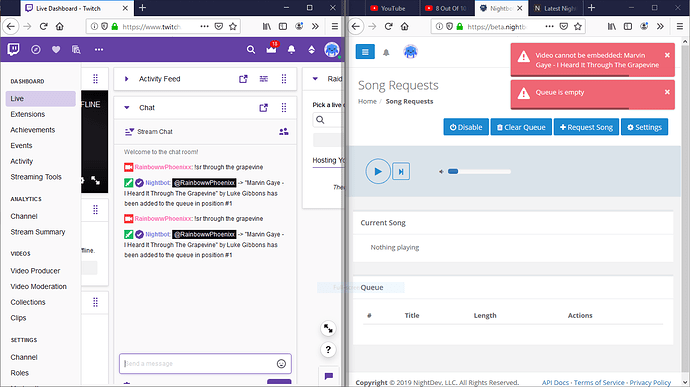Open Twitch Browse compass icon

36,50
